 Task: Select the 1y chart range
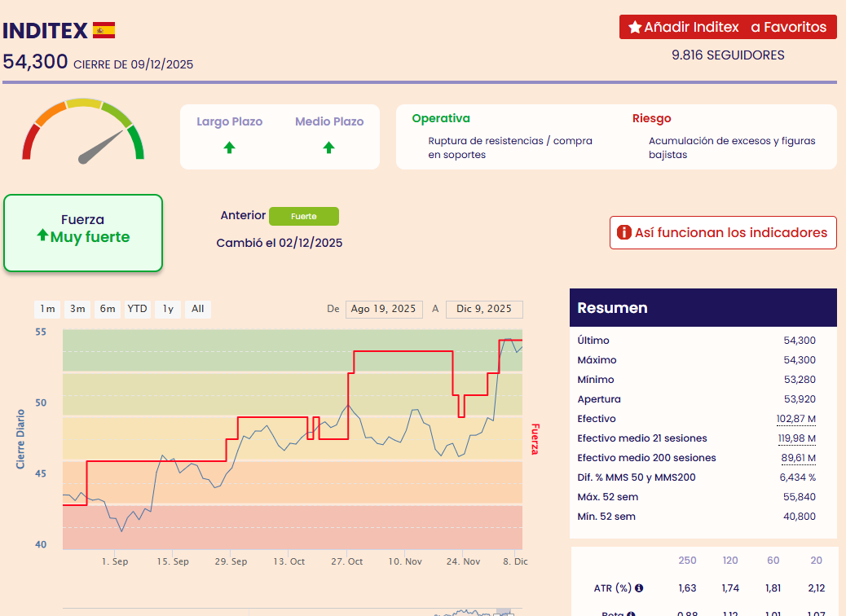[x=168, y=309]
